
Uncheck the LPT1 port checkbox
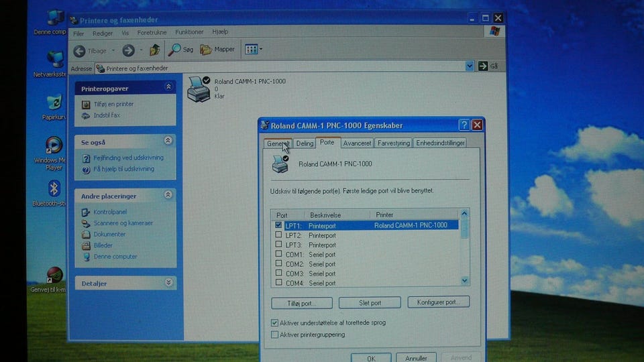coord(278,225)
